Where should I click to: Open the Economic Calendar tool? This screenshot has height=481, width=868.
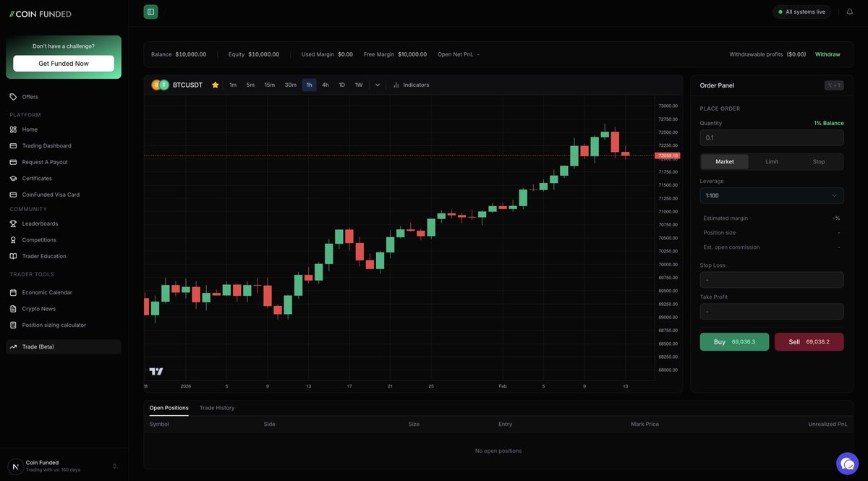pyautogui.click(x=46, y=291)
